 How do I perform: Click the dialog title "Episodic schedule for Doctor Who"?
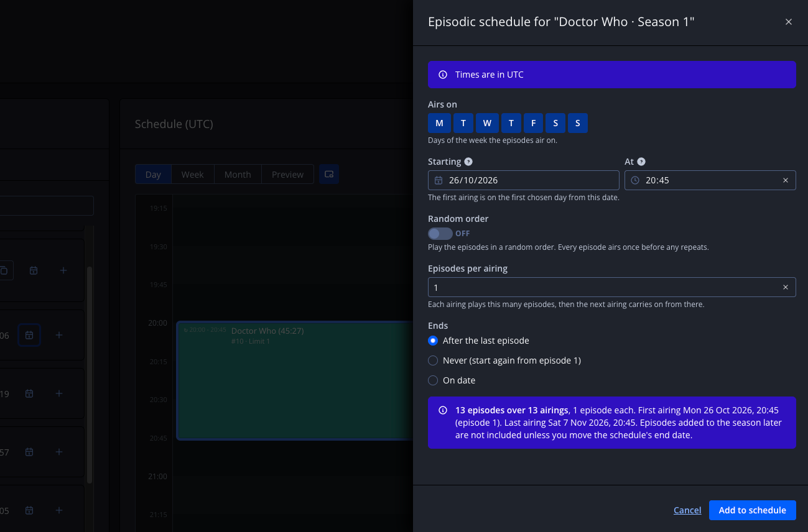click(561, 22)
